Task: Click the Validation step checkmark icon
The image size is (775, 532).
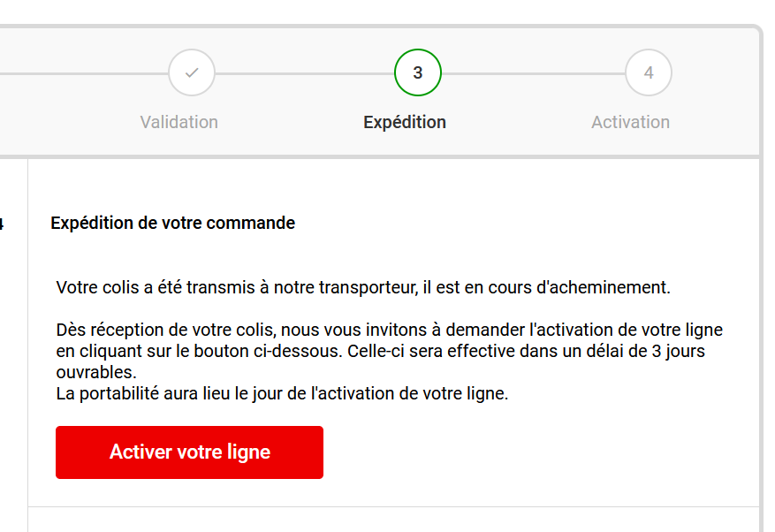Action: click(x=192, y=72)
